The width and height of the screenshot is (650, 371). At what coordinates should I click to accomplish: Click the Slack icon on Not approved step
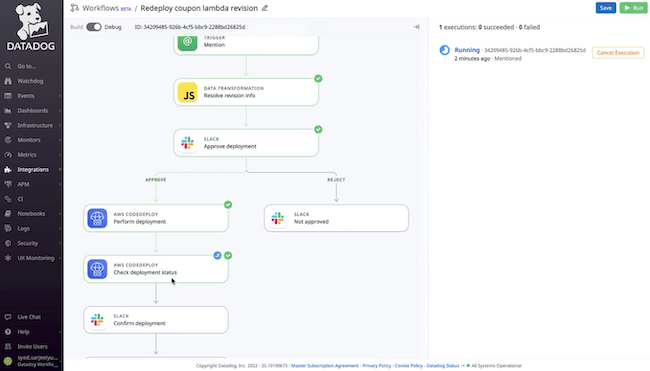point(278,218)
